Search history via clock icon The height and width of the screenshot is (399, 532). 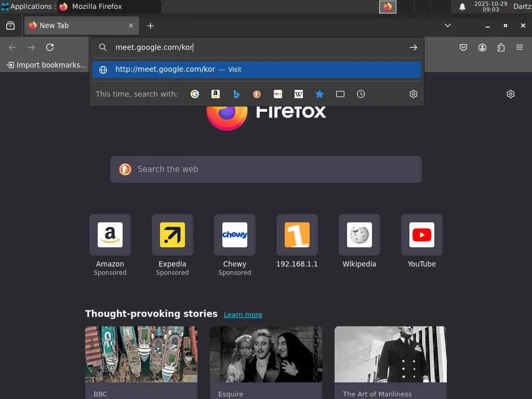pos(361,94)
